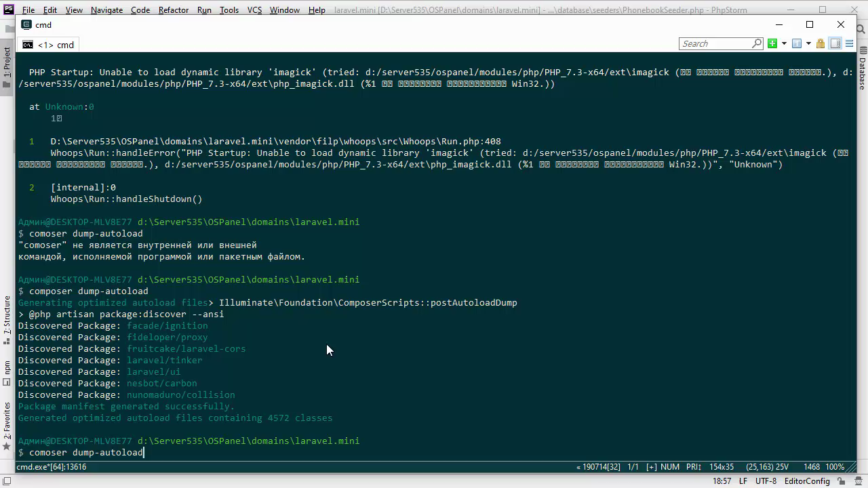Click the project sidebar folder icon
Screen dimensions: 868x488
tap(7, 84)
